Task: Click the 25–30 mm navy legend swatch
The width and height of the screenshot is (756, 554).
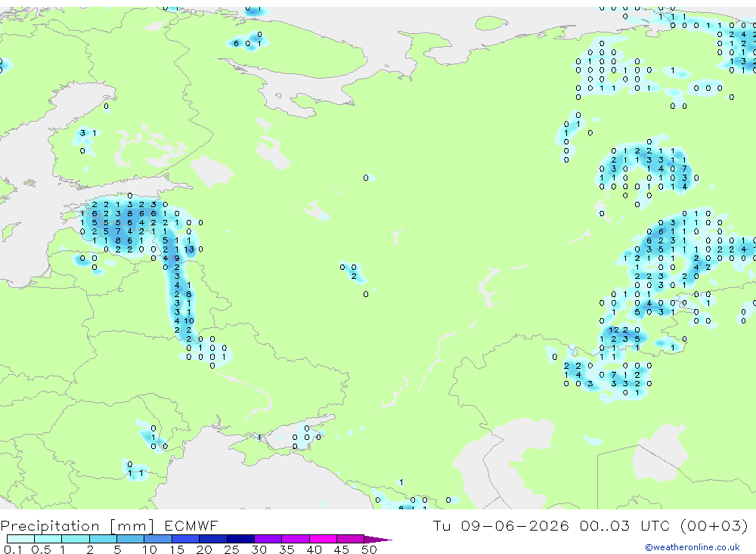Action: (x=240, y=539)
